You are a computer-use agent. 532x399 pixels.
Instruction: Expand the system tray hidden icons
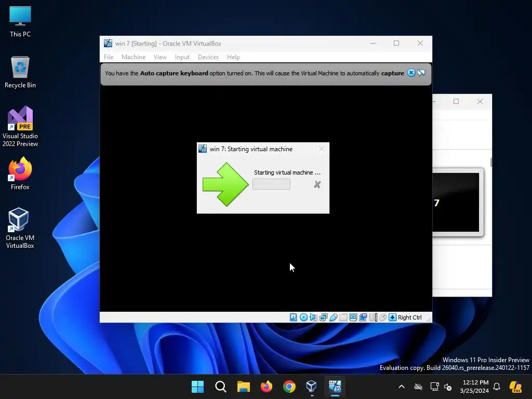pos(402,387)
